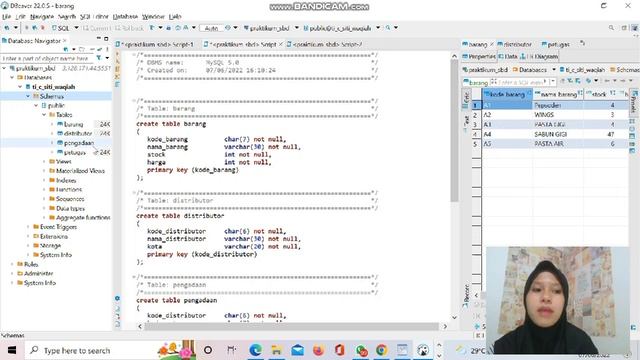Image resolution: width=640 pixels, height=360 pixels.
Task: Select the Storage folder
Action: pyautogui.click(x=50, y=245)
